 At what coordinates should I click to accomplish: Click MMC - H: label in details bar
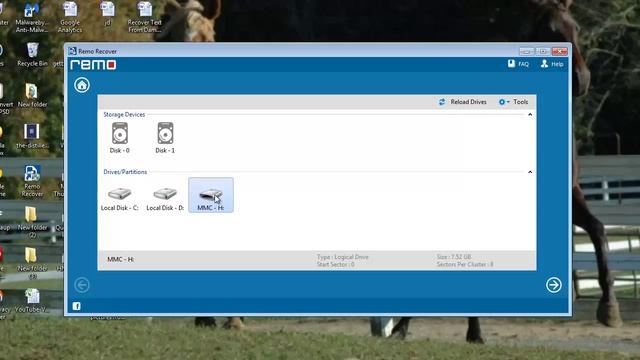pos(120,260)
